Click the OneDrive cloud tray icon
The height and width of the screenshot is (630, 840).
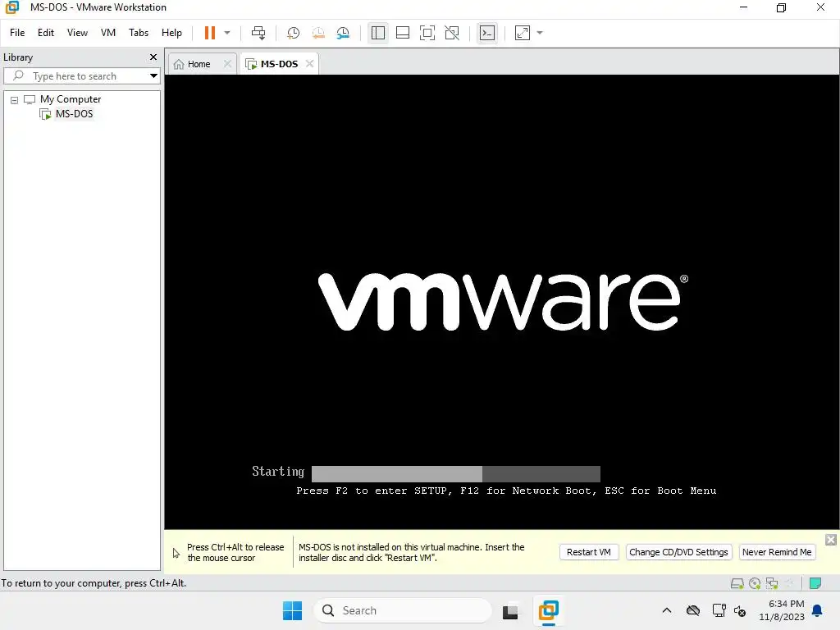coord(693,610)
